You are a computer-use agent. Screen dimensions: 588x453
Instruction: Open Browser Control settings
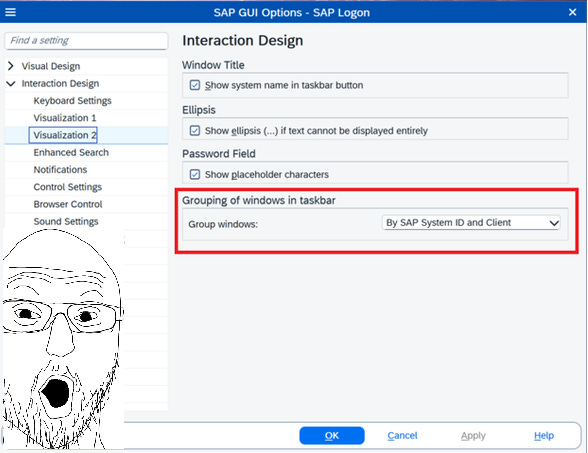[x=68, y=204]
